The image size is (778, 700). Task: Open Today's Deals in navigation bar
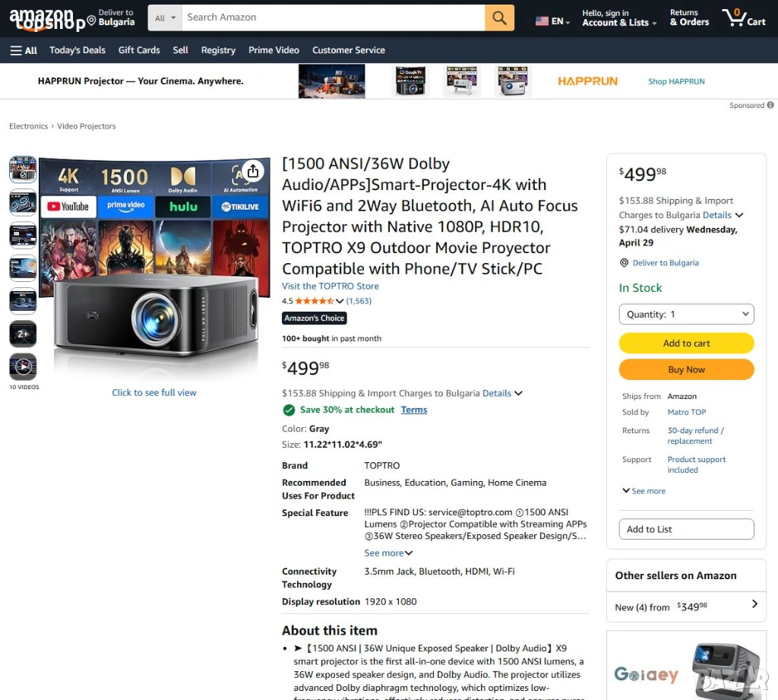[x=77, y=50]
